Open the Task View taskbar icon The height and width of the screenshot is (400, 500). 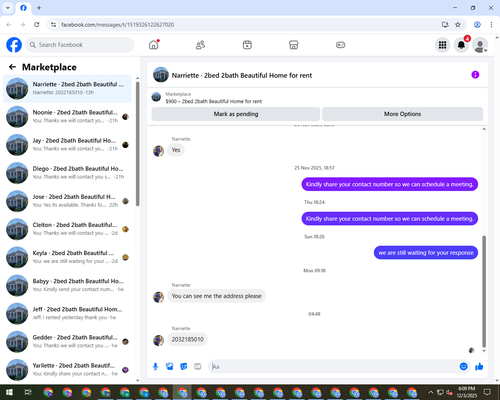pyautogui.click(x=28, y=392)
